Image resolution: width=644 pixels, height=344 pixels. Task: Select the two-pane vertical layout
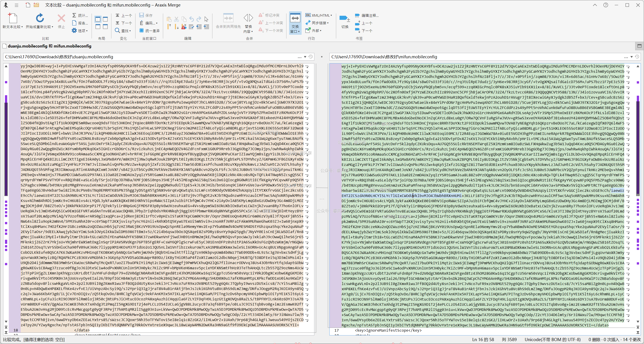98,19
